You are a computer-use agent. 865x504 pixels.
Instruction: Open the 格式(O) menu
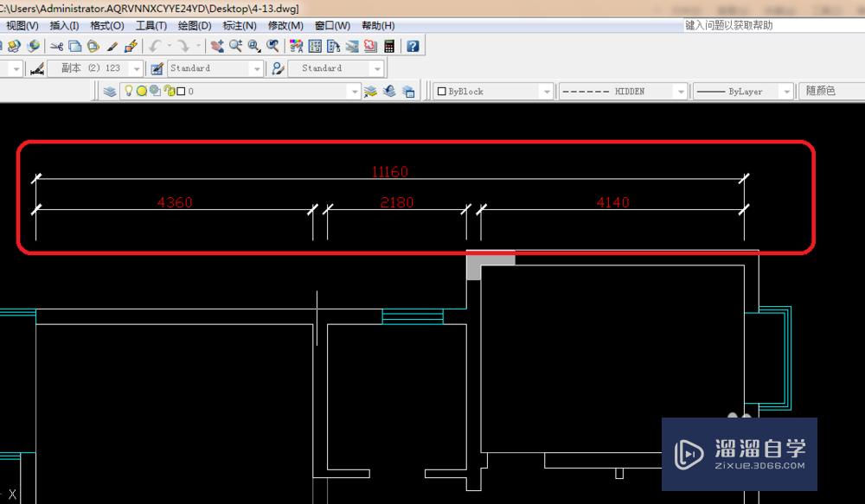[x=107, y=25]
